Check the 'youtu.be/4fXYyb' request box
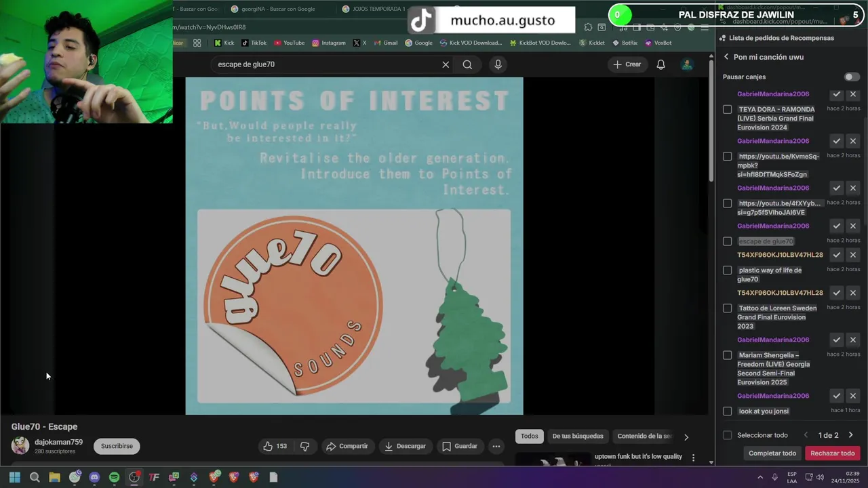This screenshot has width=868, height=488. (x=728, y=203)
